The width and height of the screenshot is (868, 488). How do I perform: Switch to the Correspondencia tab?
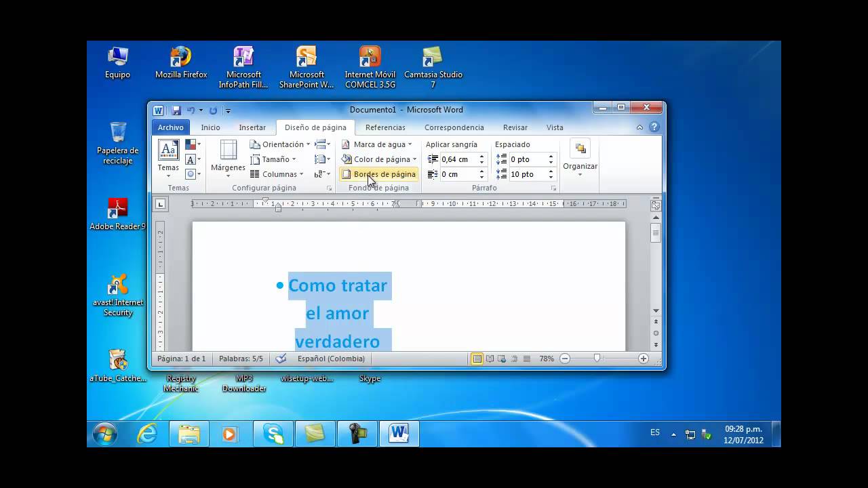[x=454, y=127]
